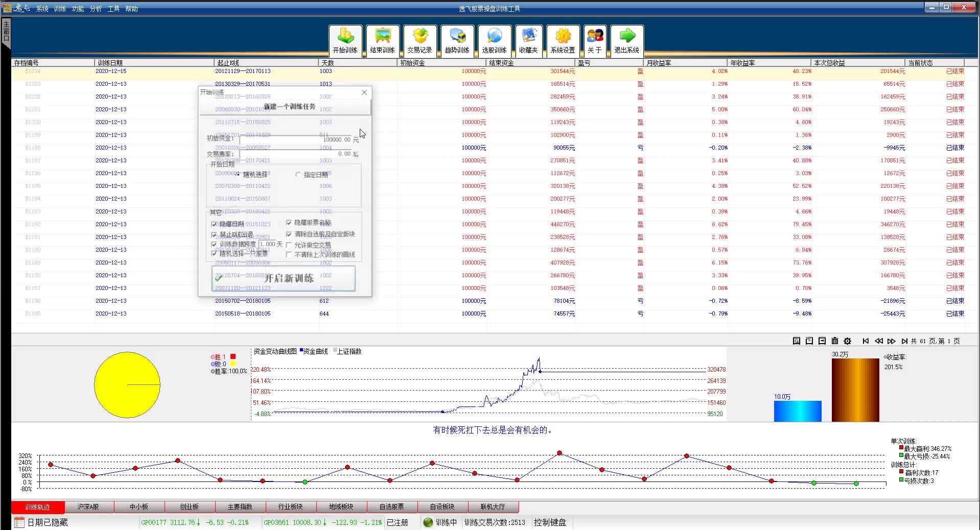Click the calendar icon beside 日期已隐藏
980x530 pixels.
[x=19, y=522]
